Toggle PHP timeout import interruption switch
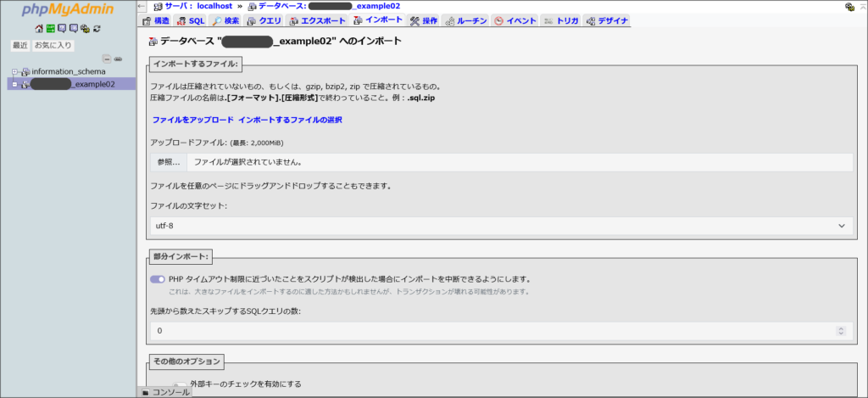This screenshot has height=398, width=868. [158, 279]
